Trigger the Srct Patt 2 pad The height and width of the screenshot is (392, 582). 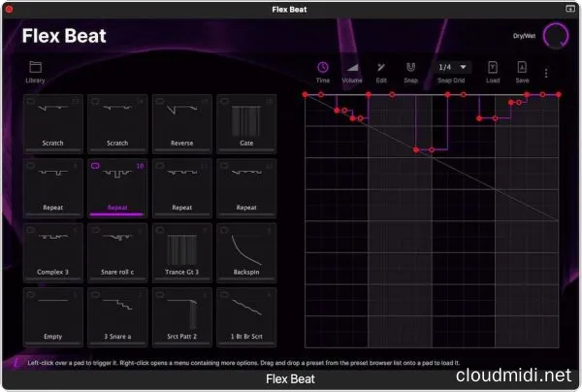[182, 317]
